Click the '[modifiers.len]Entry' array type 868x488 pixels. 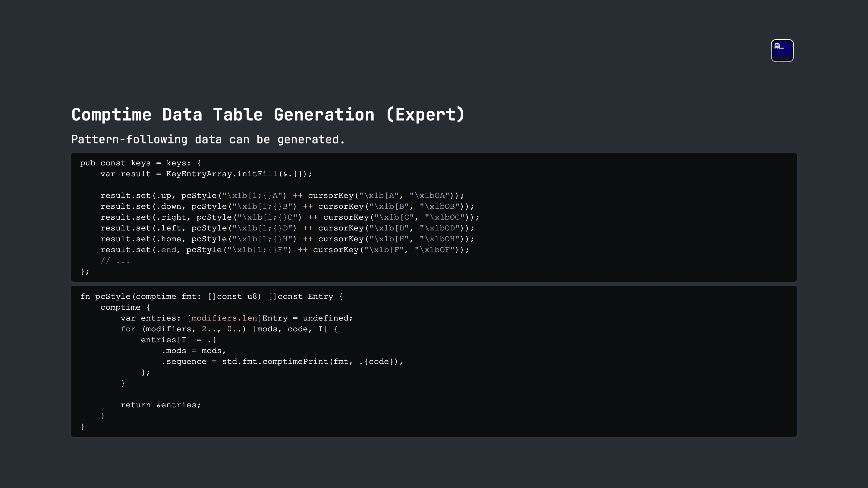coord(237,318)
